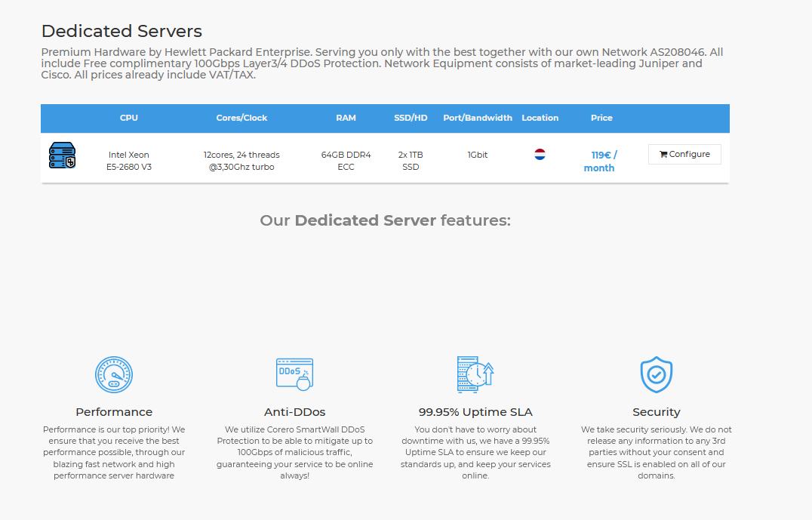Click the We take security seriously description

[656, 453]
